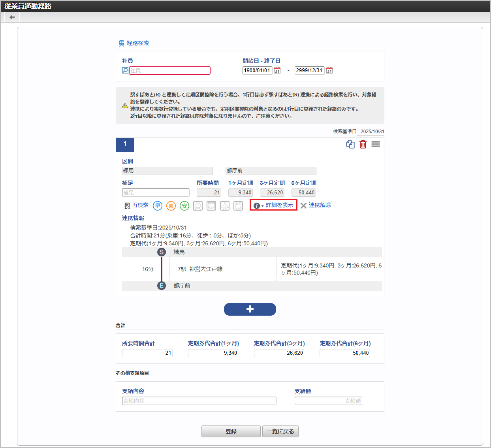491x448 pixels.
Task: Open calendar picker for start date 1900/01/01
Action: [x=277, y=70]
